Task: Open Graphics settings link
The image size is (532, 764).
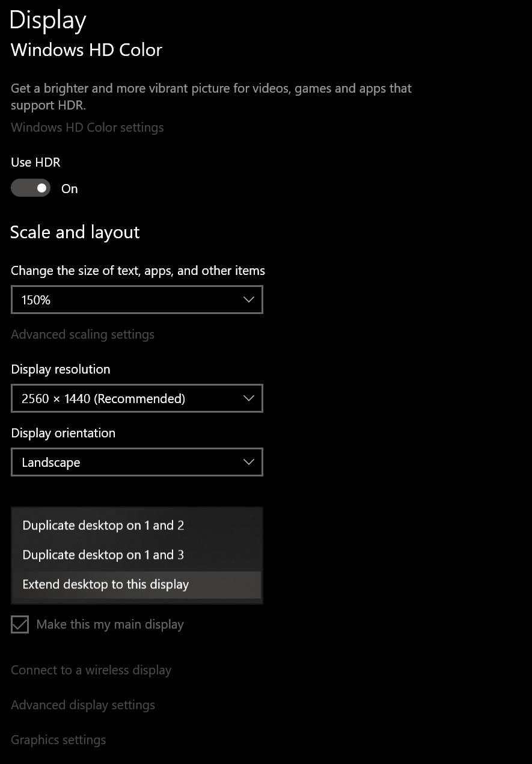Action: [58, 740]
